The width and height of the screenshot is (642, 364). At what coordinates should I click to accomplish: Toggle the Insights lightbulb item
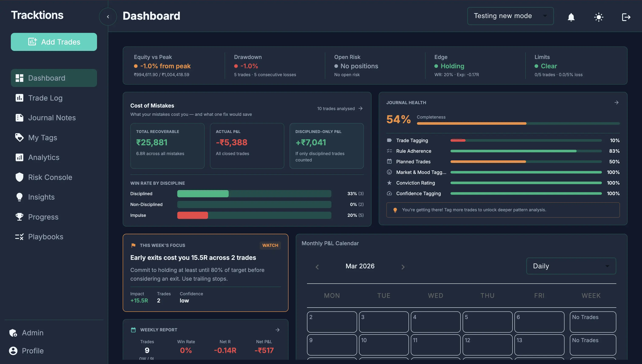[x=20, y=197]
